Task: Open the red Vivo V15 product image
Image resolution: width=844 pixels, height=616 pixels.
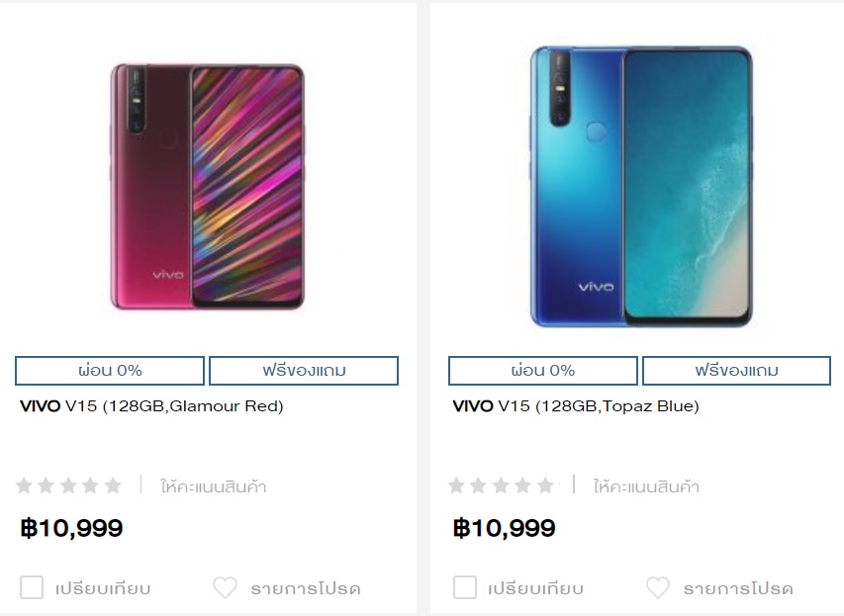Action: (208, 187)
